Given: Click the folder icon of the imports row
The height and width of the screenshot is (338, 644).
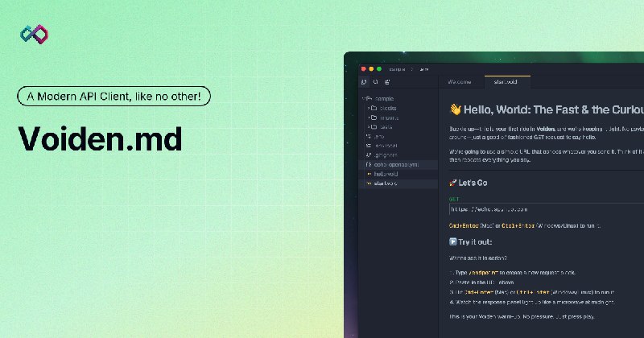Looking at the screenshot, I should tap(374, 117).
